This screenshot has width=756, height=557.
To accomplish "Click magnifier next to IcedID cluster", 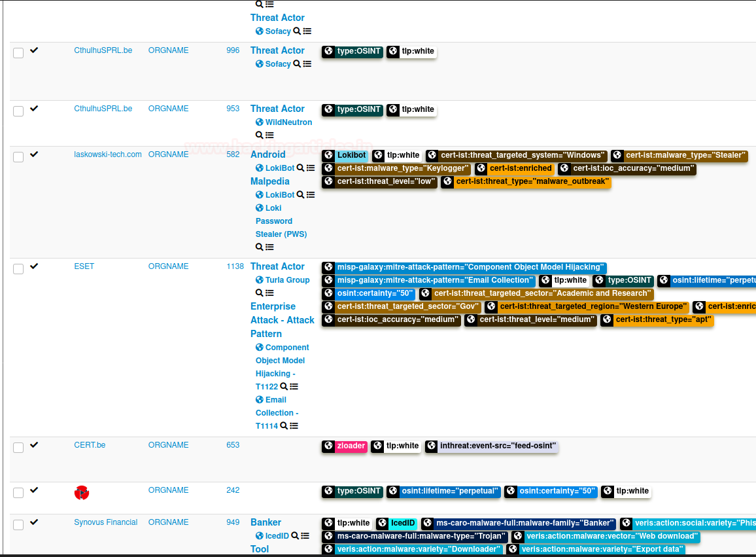I will (x=295, y=536).
